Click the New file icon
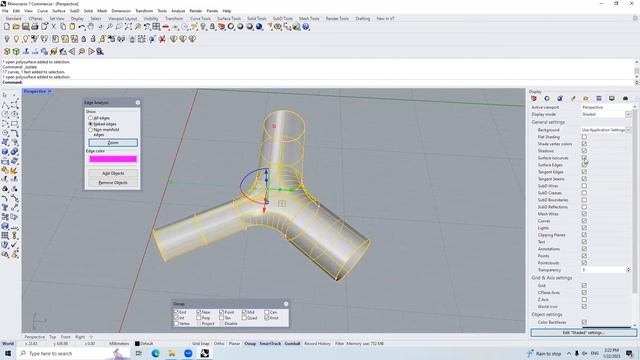Screen dimensions: 640x360 click(x=7, y=27)
